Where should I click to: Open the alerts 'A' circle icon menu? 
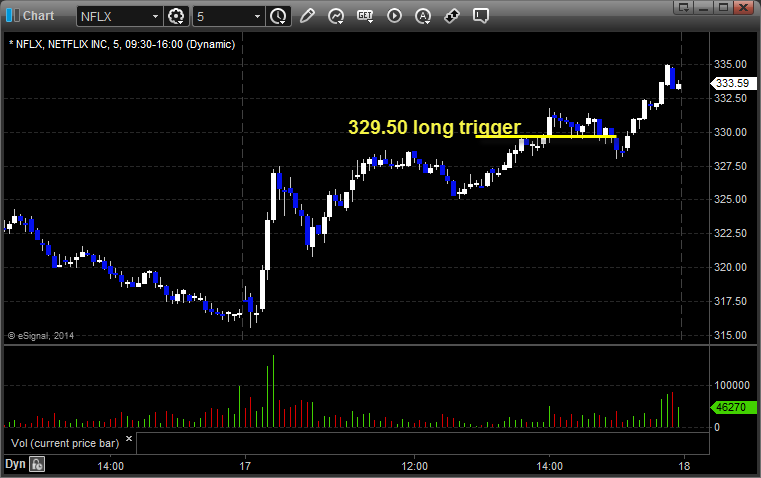[423, 16]
